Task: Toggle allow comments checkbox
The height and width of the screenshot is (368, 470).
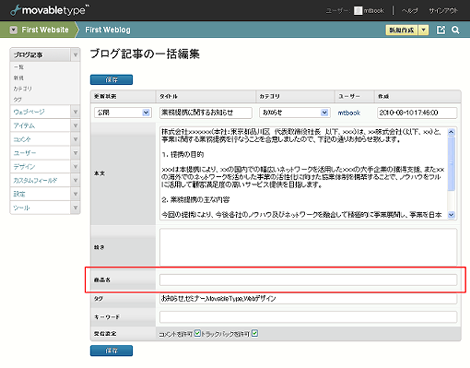Action: tap(197, 333)
